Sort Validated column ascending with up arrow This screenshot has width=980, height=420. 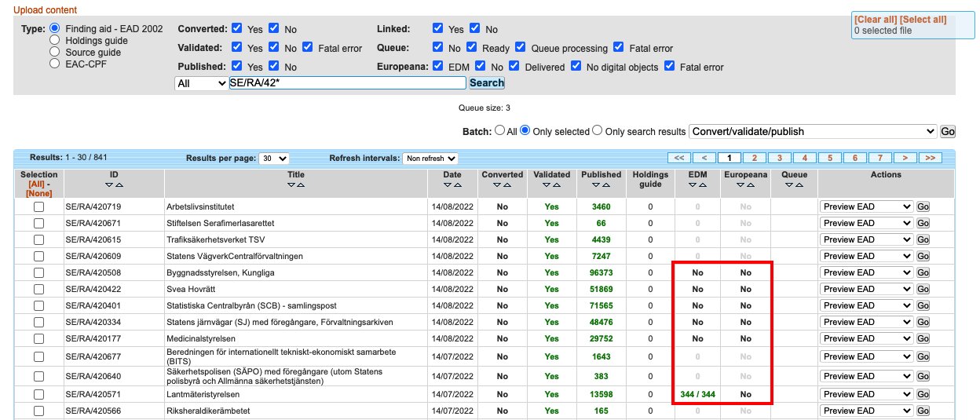tap(556, 185)
